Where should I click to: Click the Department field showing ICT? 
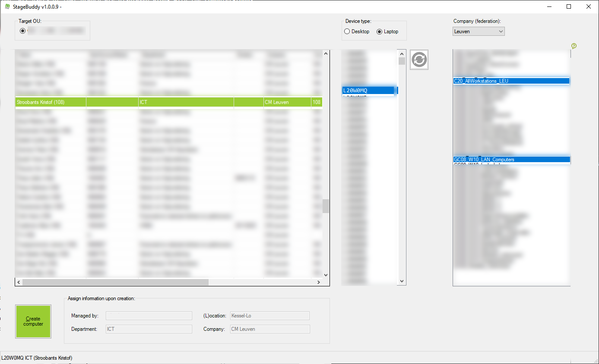click(149, 329)
